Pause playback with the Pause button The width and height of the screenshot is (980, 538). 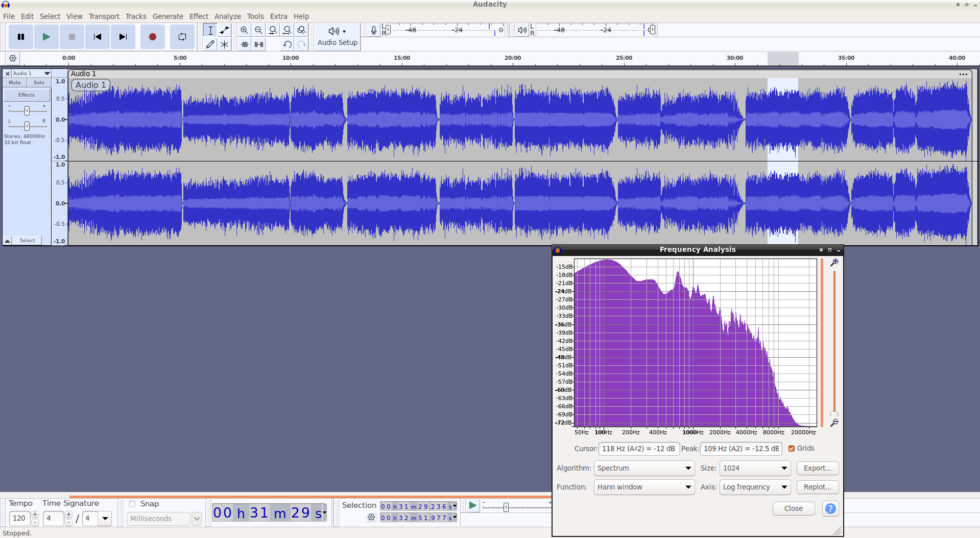tap(21, 37)
